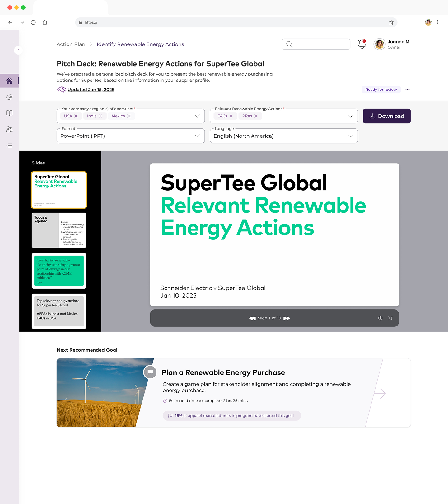This screenshot has width=448, height=504.
Task: Click the Pitch Deck page heading
Action: (x=160, y=64)
